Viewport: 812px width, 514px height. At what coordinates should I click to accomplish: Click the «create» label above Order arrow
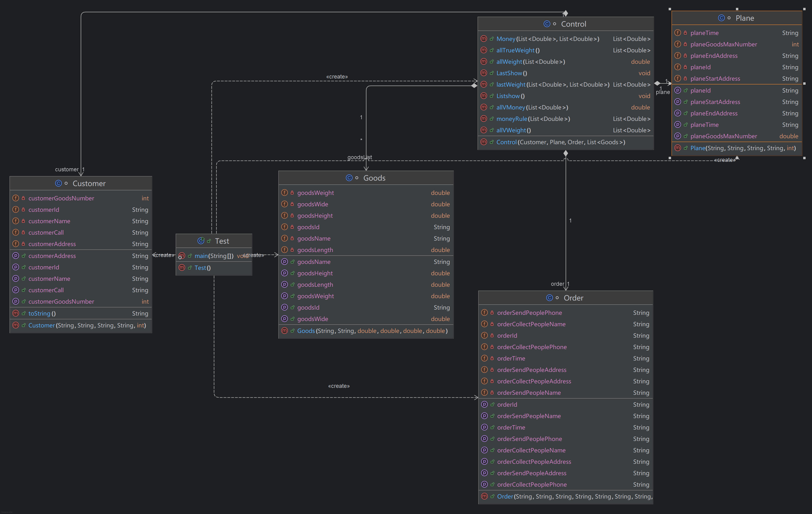[x=338, y=386]
